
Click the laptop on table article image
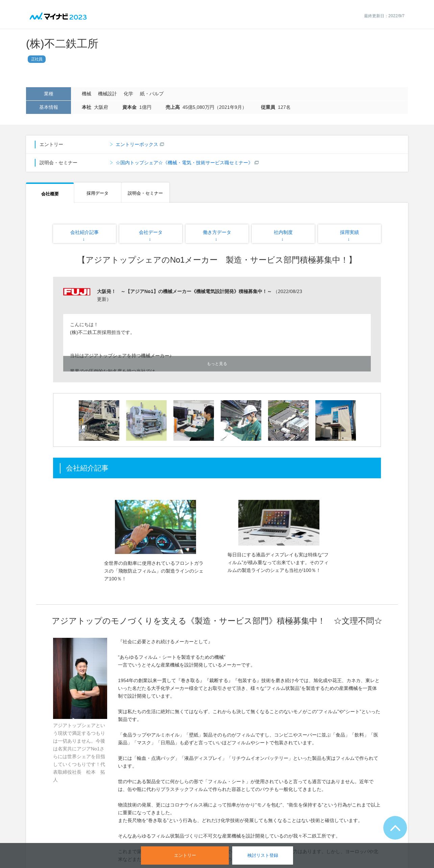pos(279,523)
